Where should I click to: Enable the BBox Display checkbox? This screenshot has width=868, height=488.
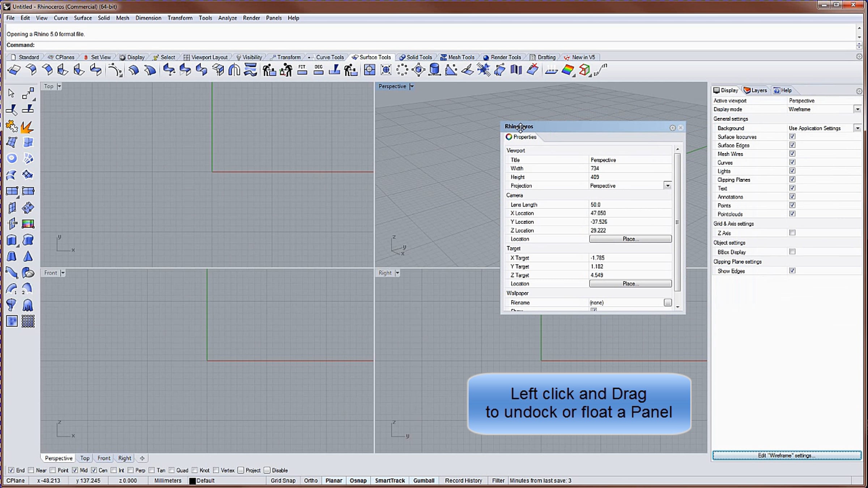pos(792,252)
